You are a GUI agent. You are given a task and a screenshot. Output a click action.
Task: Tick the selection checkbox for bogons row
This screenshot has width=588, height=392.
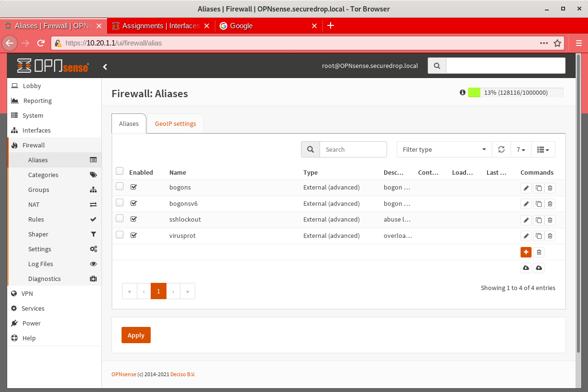[x=120, y=187]
